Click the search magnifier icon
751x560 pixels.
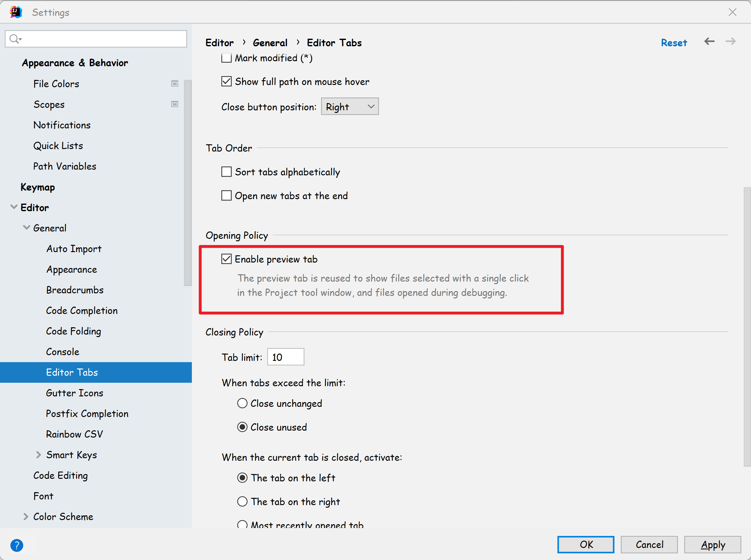15,39
